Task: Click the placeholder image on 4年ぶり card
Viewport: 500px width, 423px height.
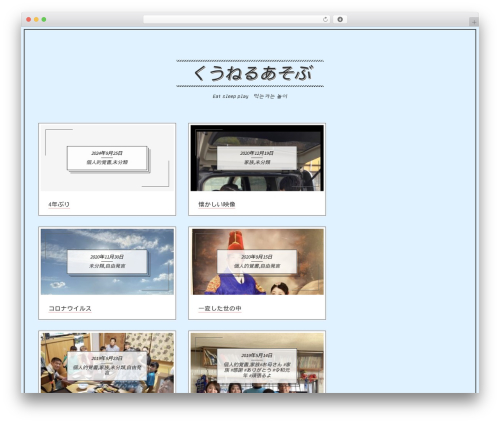Action: click(x=107, y=158)
